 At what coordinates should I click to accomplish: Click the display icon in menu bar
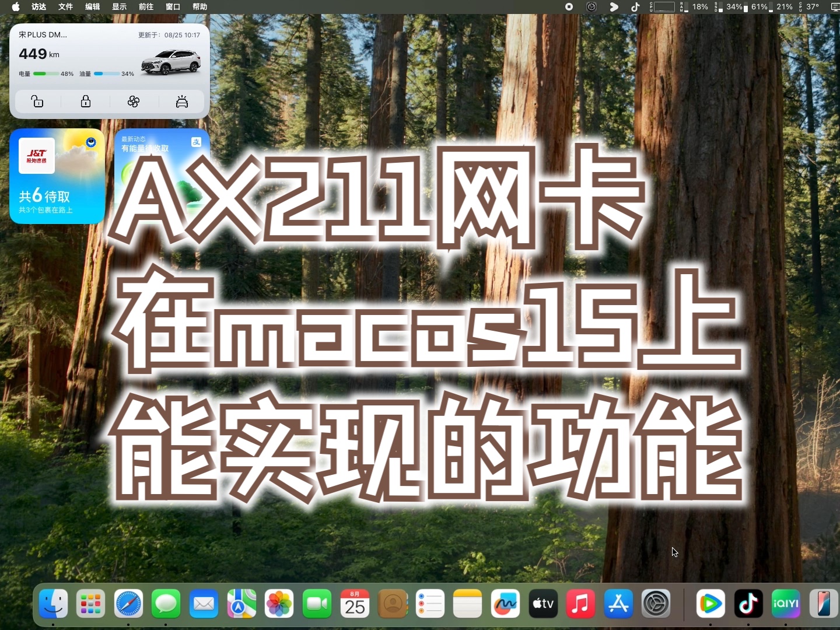pos(835,7)
